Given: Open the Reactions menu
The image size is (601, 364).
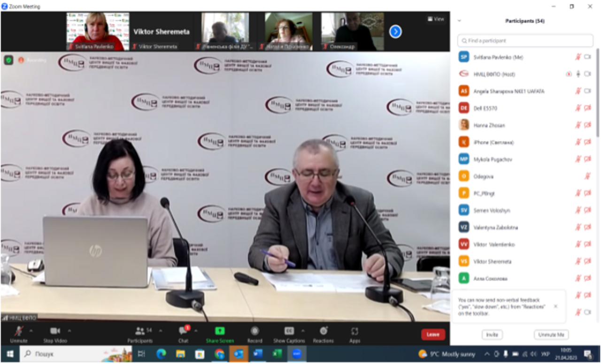Looking at the screenshot, I should (323, 331).
